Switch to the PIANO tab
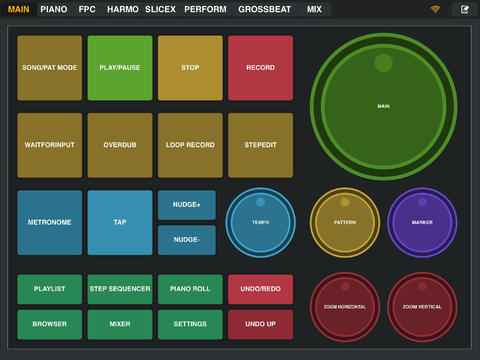 click(54, 9)
